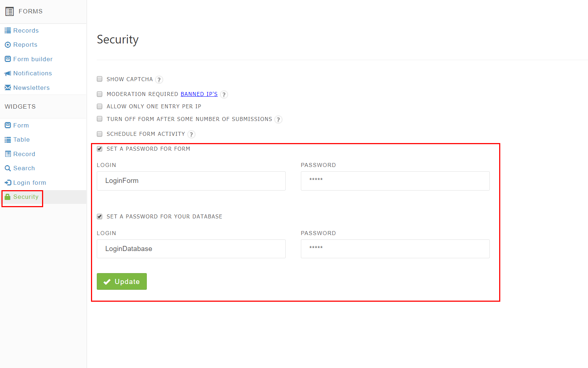588x368 pixels.
Task: Open the Form widget link
Action: [21, 125]
